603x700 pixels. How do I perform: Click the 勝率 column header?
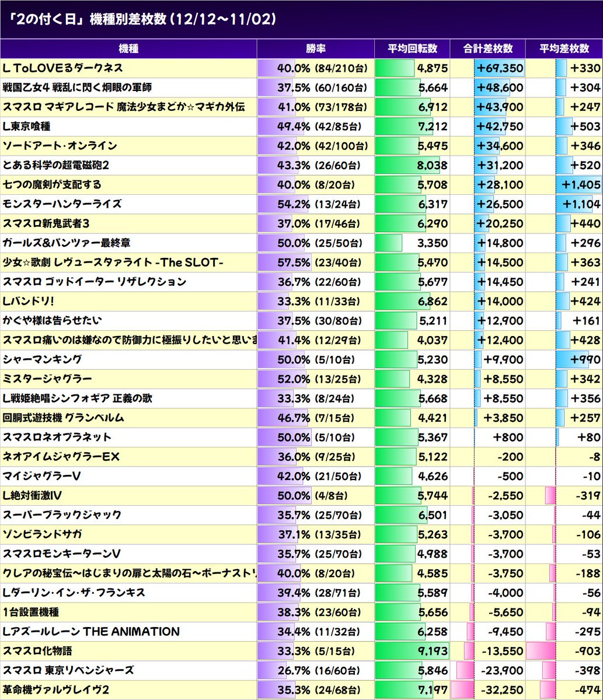click(x=315, y=48)
